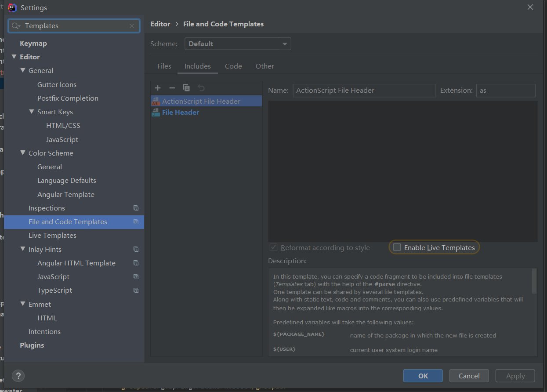The image size is (547, 392).
Task: Click the project-level icon beside JavaScript inlay hints
Action: [x=136, y=277]
